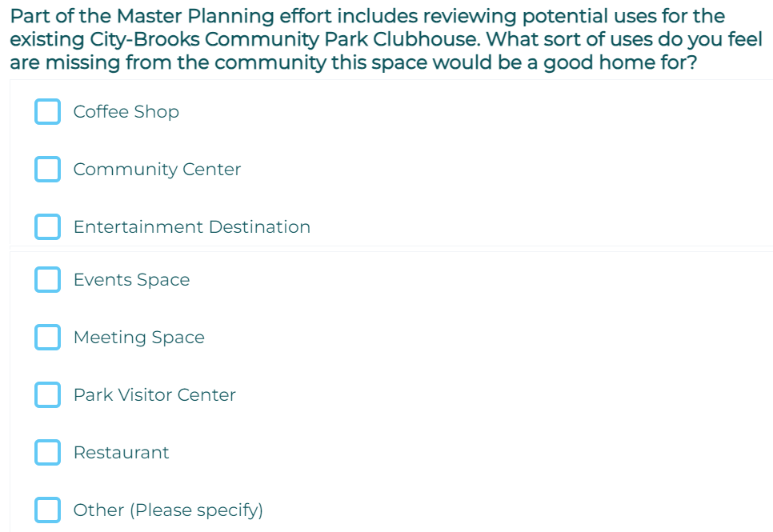Pick the "Events Space" option label
773x532 pixels.
click(x=131, y=280)
